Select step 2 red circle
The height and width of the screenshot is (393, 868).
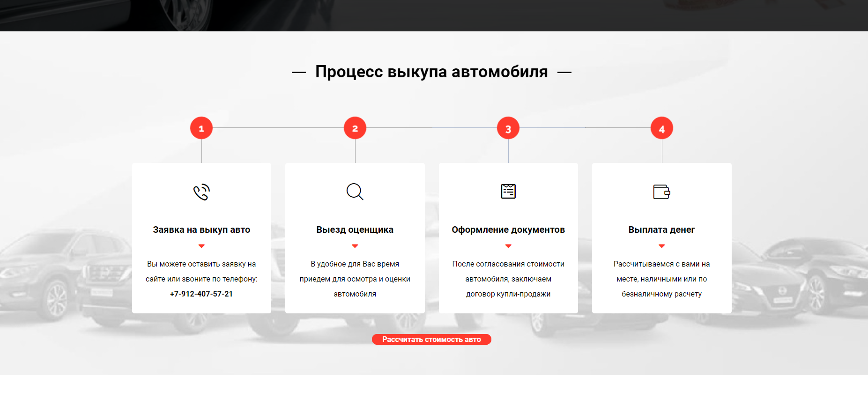pos(355,128)
